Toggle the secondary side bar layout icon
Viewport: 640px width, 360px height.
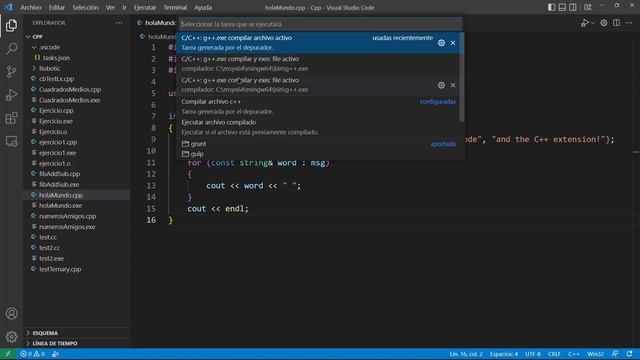pos(573,7)
